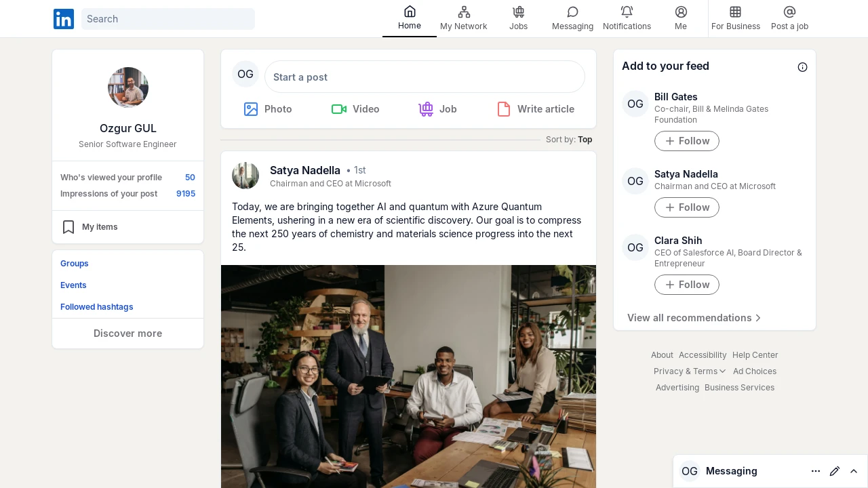Screen dimensions: 868x488
Task: Open Advertising footer link
Action: click(x=677, y=388)
